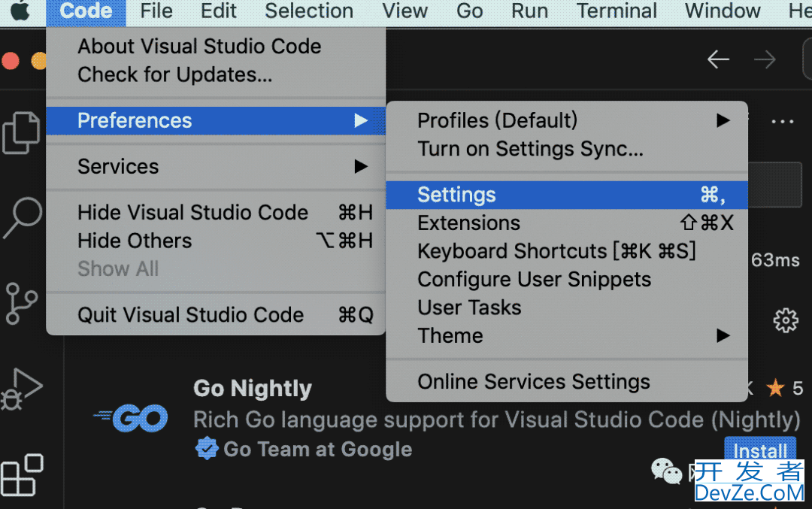Viewport: 812px width, 509px height.
Task: Install the Go Nightly extension
Action: pyautogui.click(x=760, y=450)
